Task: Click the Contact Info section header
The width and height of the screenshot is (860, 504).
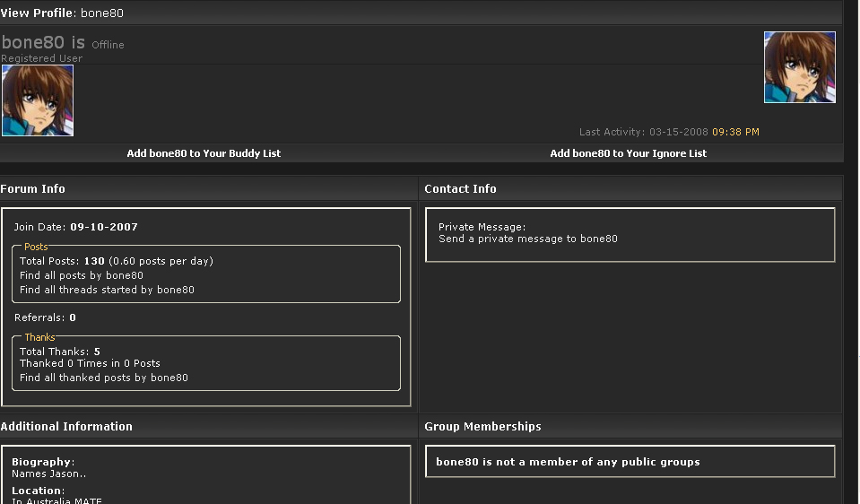Action: (x=460, y=188)
